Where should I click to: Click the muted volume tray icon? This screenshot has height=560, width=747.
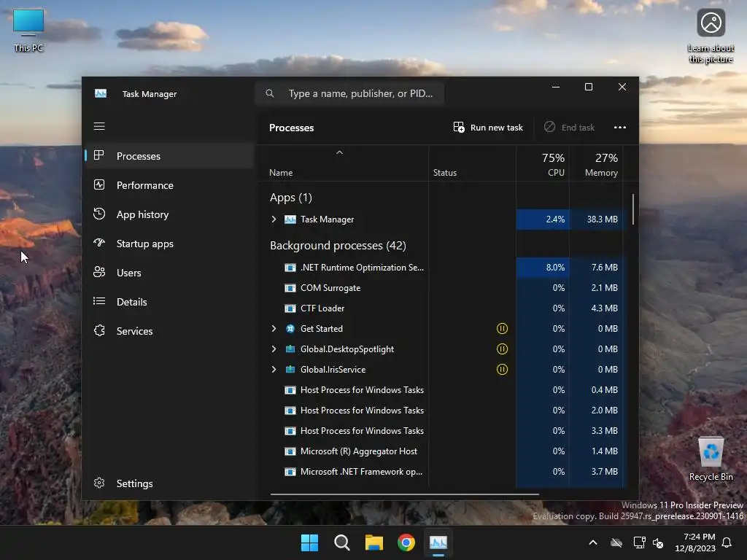tap(658, 542)
